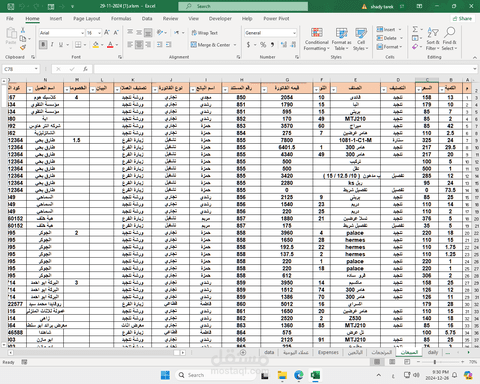480x384 pixels.
Task: Click the Cut scissors icon
Action: [23, 30]
